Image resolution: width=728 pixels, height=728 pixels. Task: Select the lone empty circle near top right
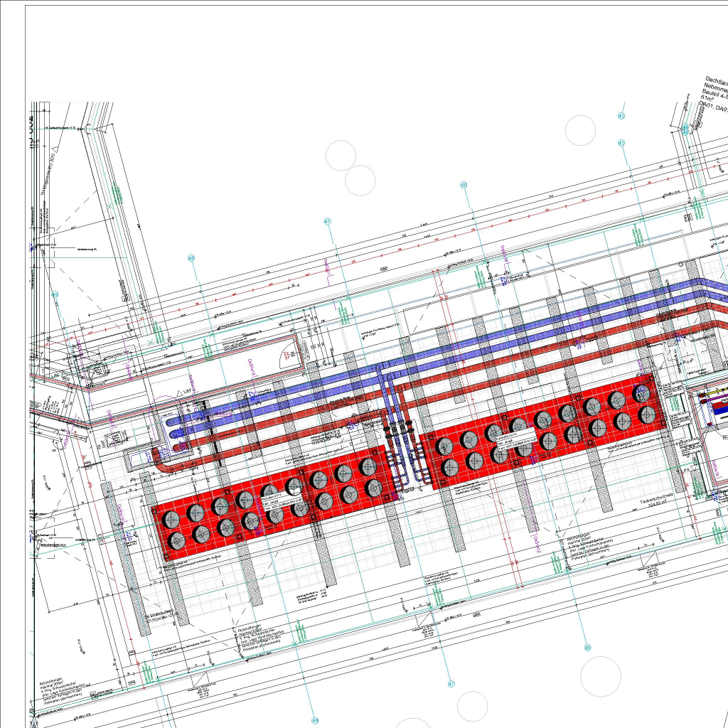pyautogui.click(x=580, y=130)
